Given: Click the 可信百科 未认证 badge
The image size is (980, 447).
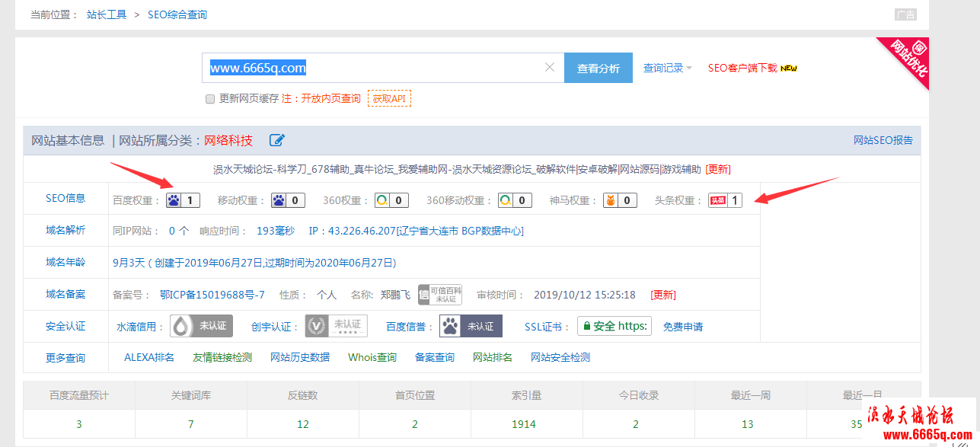Looking at the screenshot, I should (440, 295).
